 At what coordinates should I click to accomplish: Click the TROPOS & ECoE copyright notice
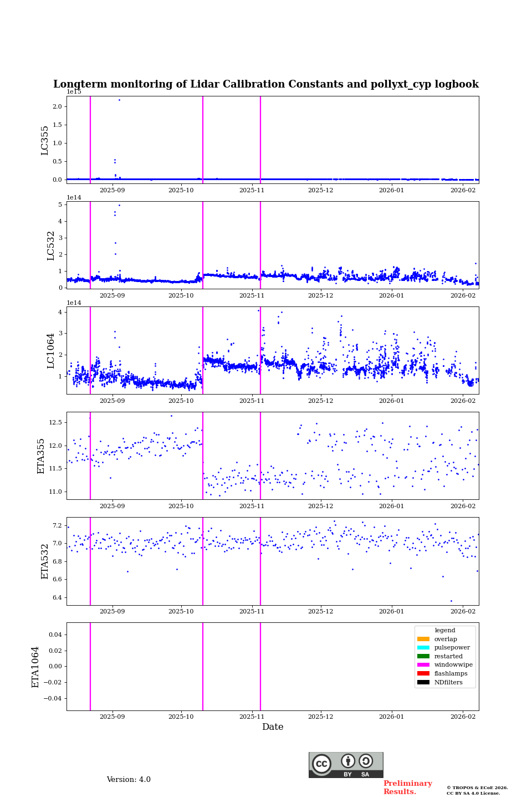click(x=477, y=790)
